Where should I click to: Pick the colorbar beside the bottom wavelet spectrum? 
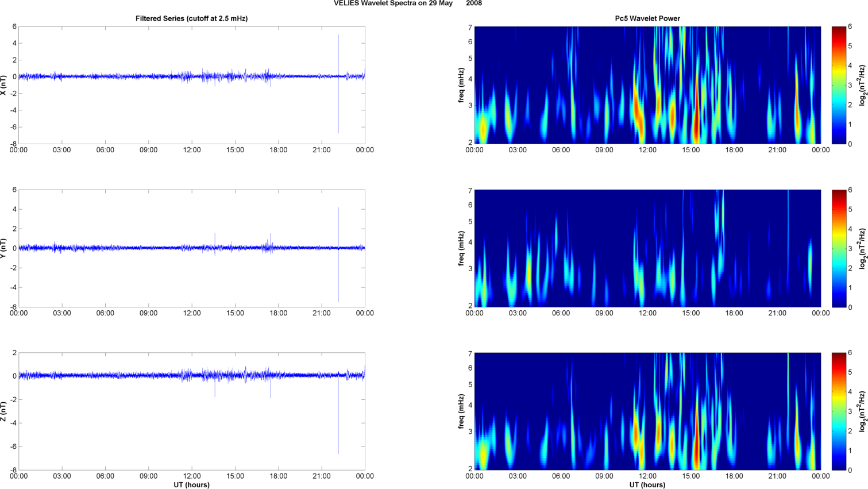coord(839,411)
